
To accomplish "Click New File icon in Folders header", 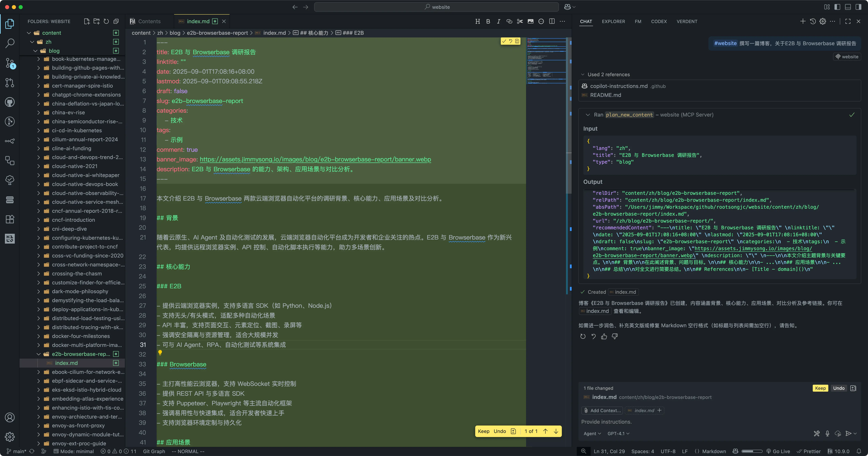I will pyautogui.click(x=87, y=21).
